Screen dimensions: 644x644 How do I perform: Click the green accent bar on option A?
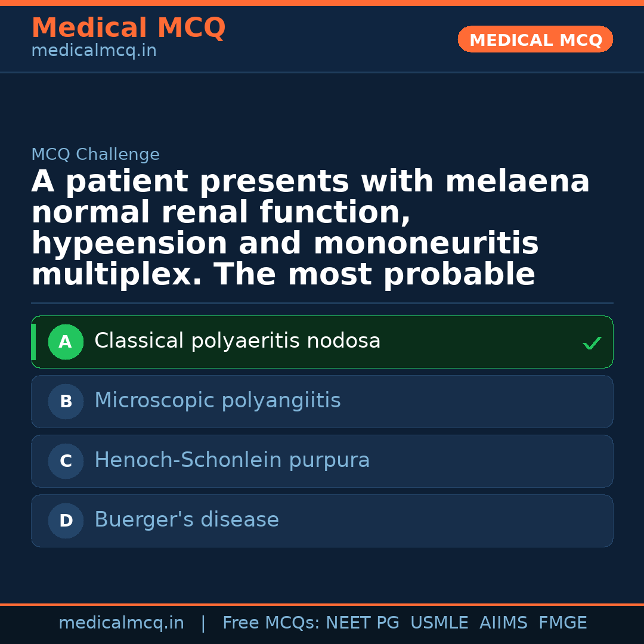click(x=33, y=342)
